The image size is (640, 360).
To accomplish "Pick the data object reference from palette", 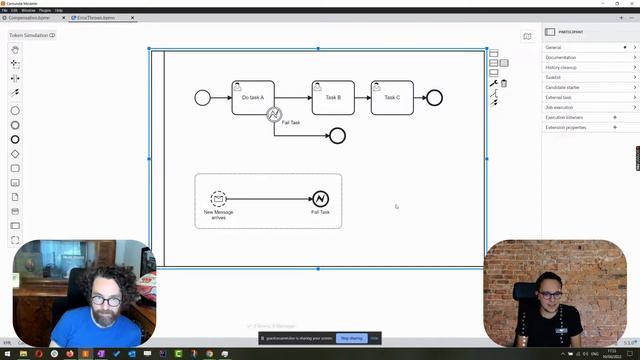I will (x=15, y=197).
